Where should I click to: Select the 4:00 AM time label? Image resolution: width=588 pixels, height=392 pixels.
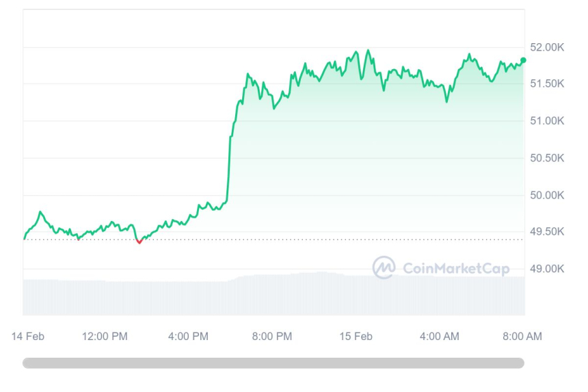(439, 336)
